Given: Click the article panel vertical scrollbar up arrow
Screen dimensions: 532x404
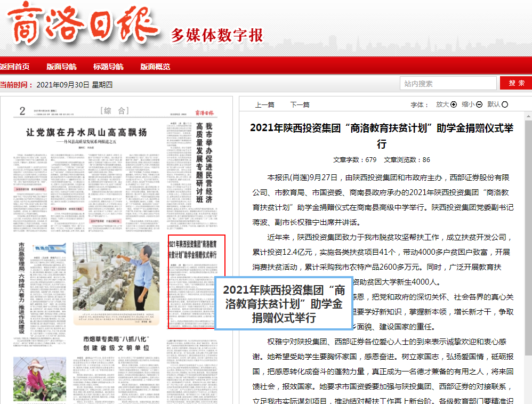Looking at the screenshot, I should (528, 116).
